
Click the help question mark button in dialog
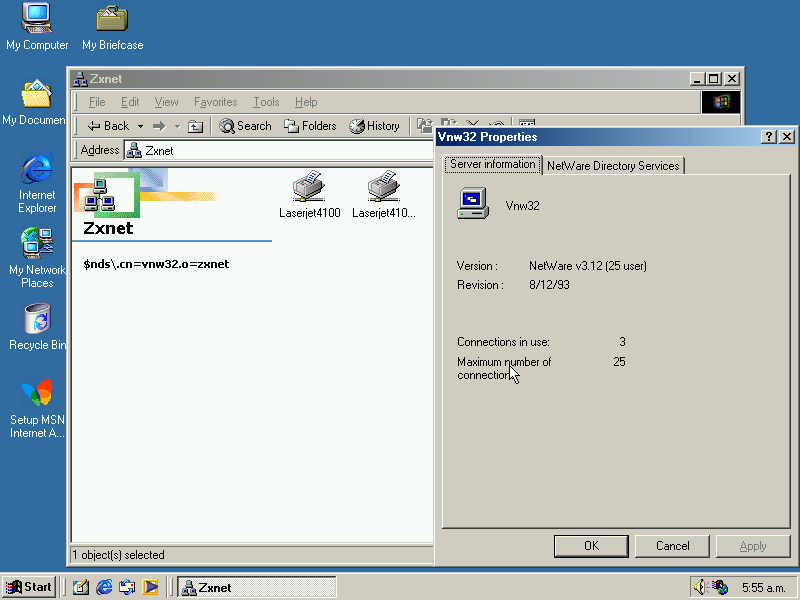(x=768, y=137)
